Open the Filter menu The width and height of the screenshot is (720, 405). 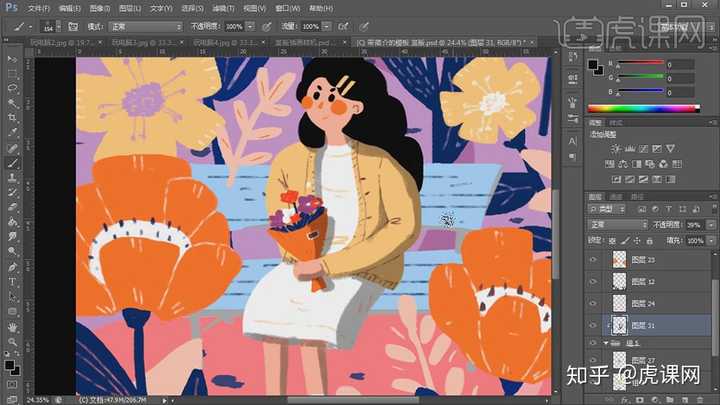224,8
